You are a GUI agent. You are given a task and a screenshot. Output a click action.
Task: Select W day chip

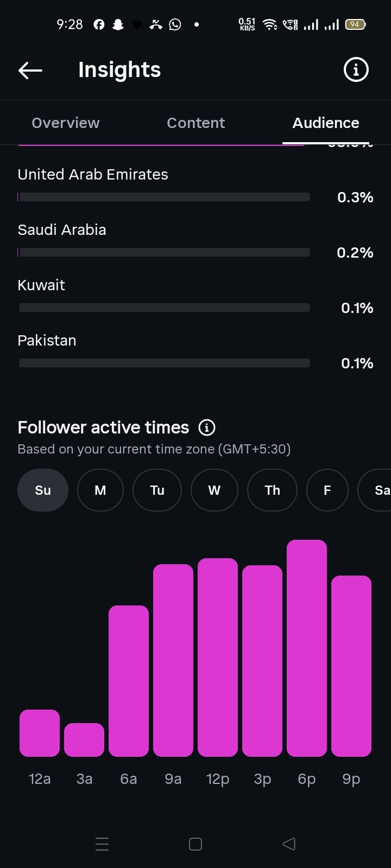pos(215,490)
